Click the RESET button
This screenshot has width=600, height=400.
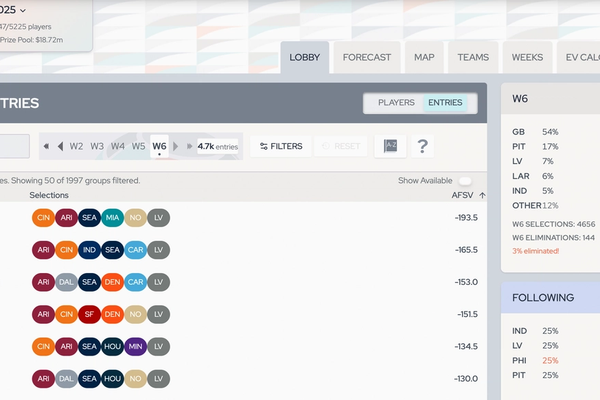point(341,146)
